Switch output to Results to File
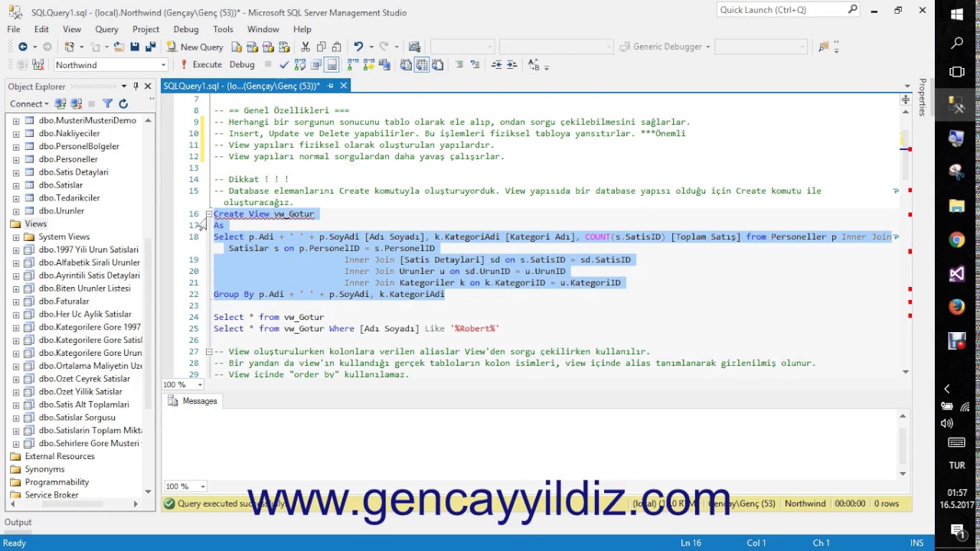This screenshot has height=551, width=980. coord(438,65)
